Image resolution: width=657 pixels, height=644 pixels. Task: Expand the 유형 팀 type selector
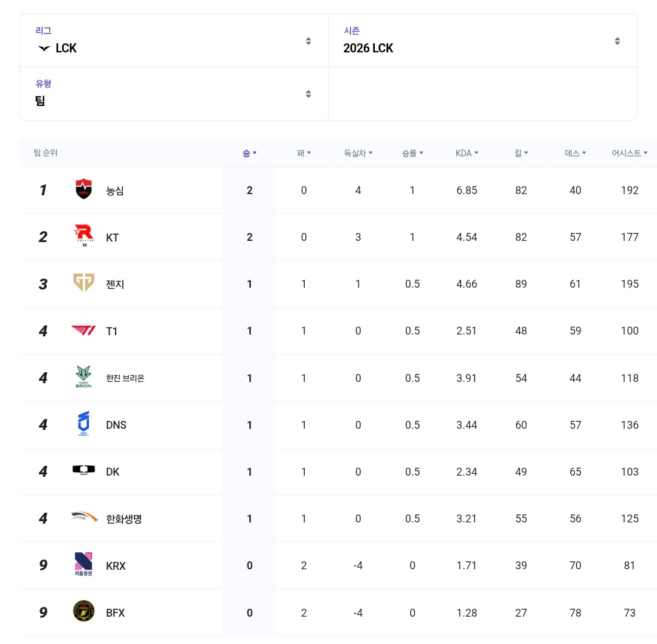[x=174, y=94]
